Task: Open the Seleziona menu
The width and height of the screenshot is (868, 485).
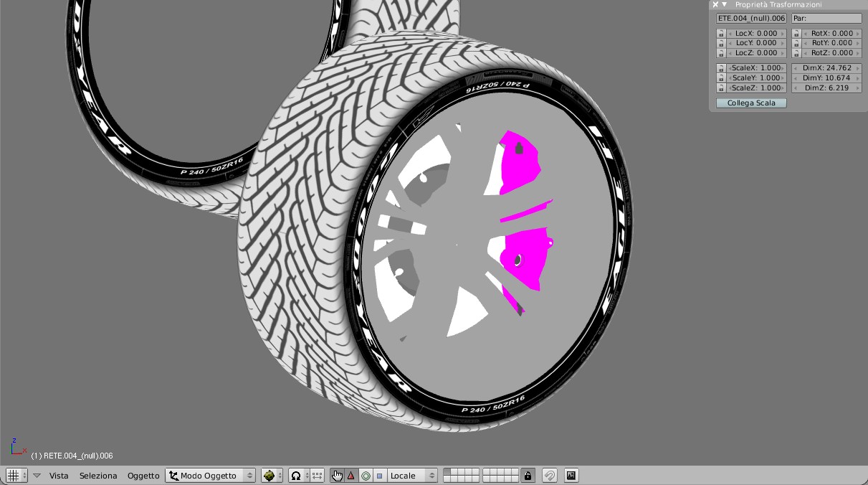Action: tap(98, 476)
